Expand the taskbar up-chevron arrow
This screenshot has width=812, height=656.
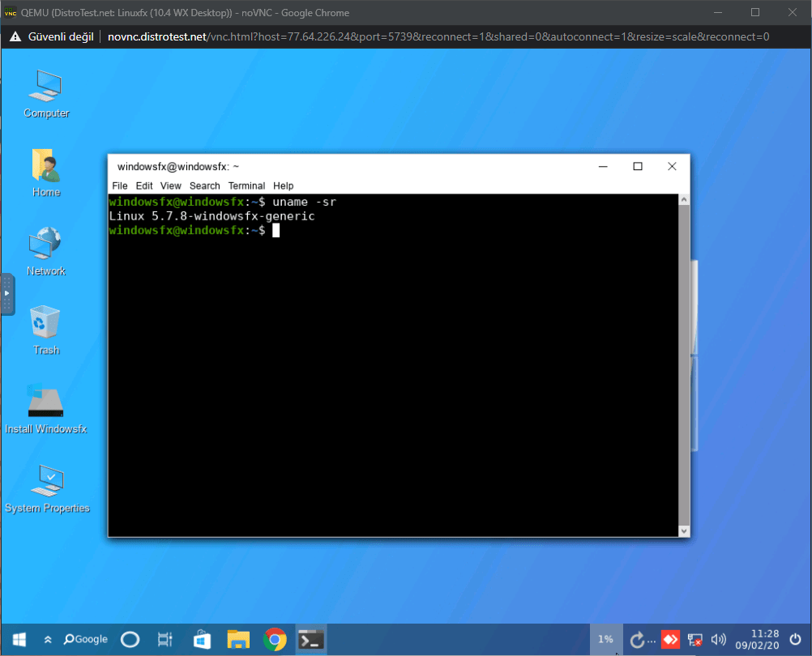pos(48,640)
